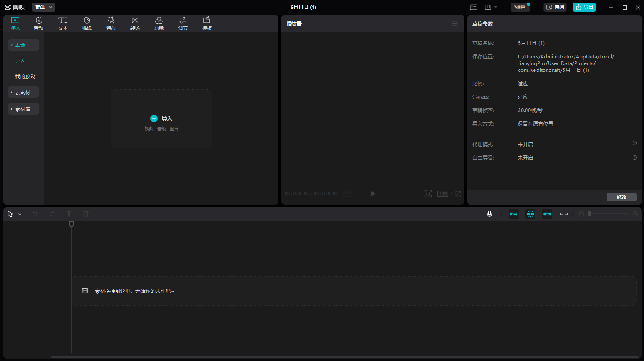The image size is (644, 361).
Task: Click the timeline zoom in icon
Action: click(x=635, y=214)
